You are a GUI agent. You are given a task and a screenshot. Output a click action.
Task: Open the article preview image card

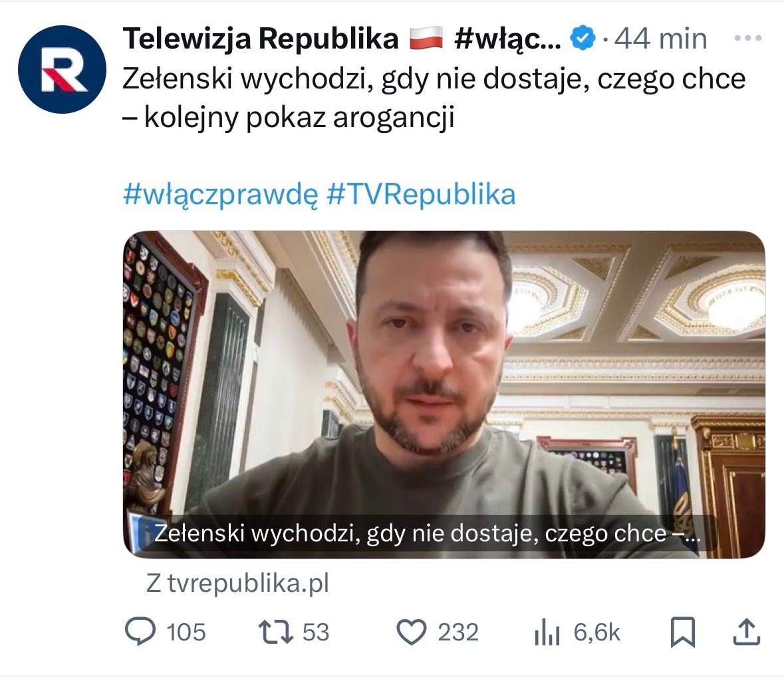click(444, 394)
